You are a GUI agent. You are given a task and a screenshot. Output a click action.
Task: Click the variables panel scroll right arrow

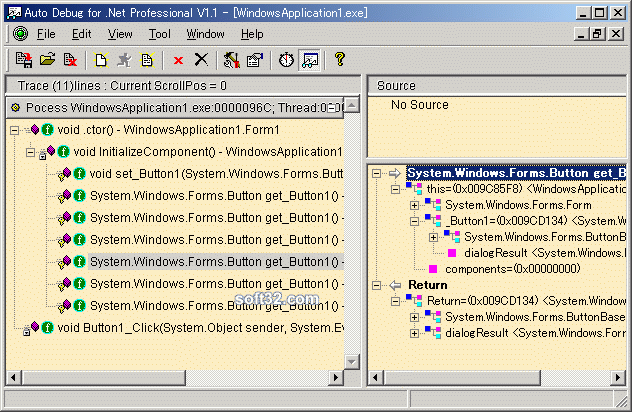click(x=618, y=378)
